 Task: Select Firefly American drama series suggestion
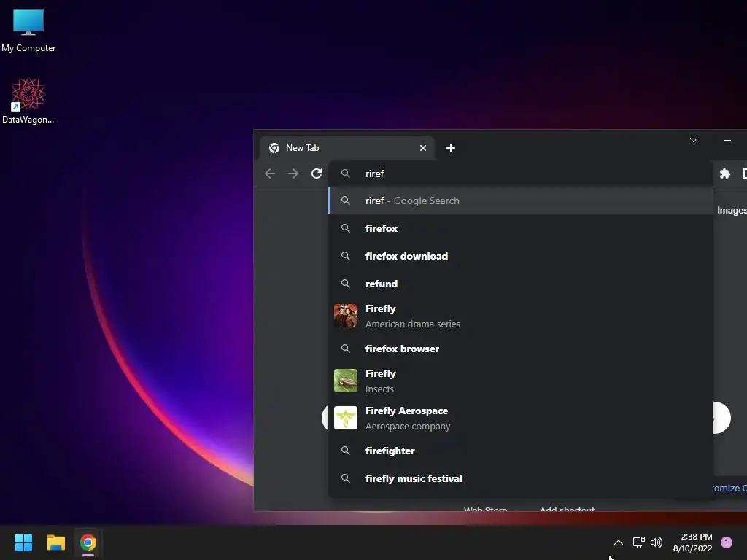(521, 316)
